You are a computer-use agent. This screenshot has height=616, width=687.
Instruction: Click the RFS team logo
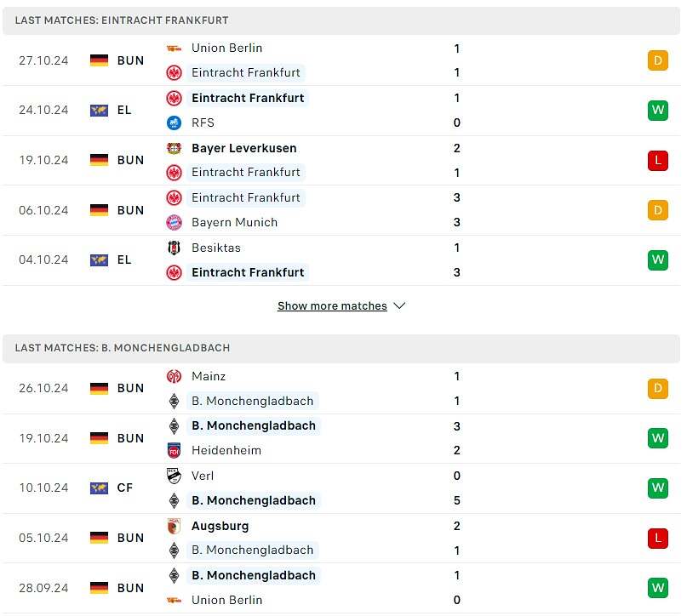pyautogui.click(x=174, y=123)
